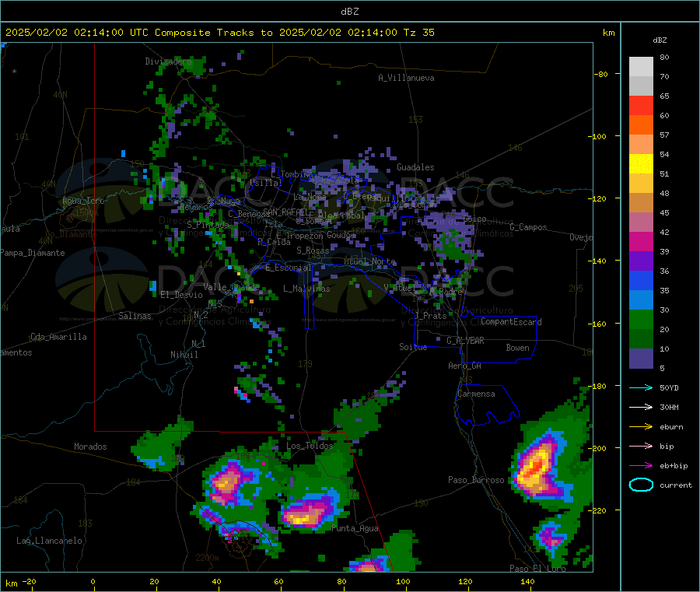Screen dimensions: 700x592
Task: Click the white 30HM arrow legend icon
Action: click(x=641, y=407)
